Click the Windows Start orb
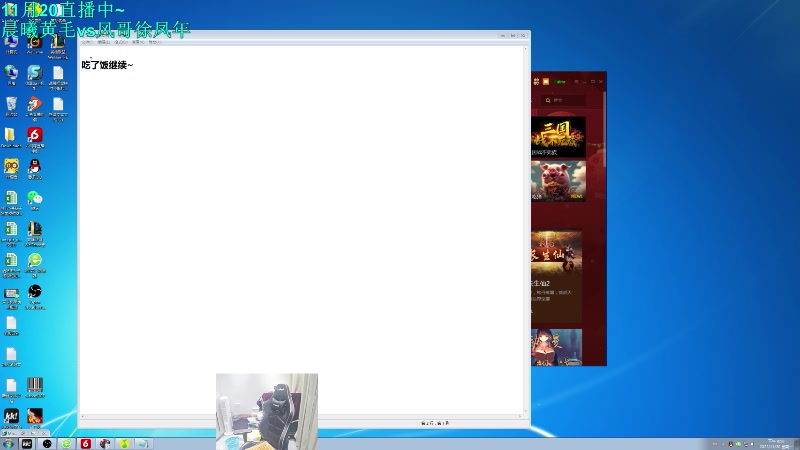 (8, 443)
